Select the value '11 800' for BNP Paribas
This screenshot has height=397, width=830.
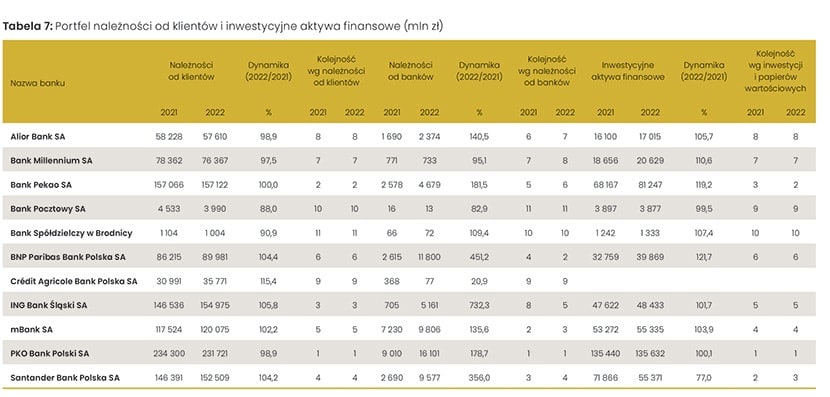point(429,257)
